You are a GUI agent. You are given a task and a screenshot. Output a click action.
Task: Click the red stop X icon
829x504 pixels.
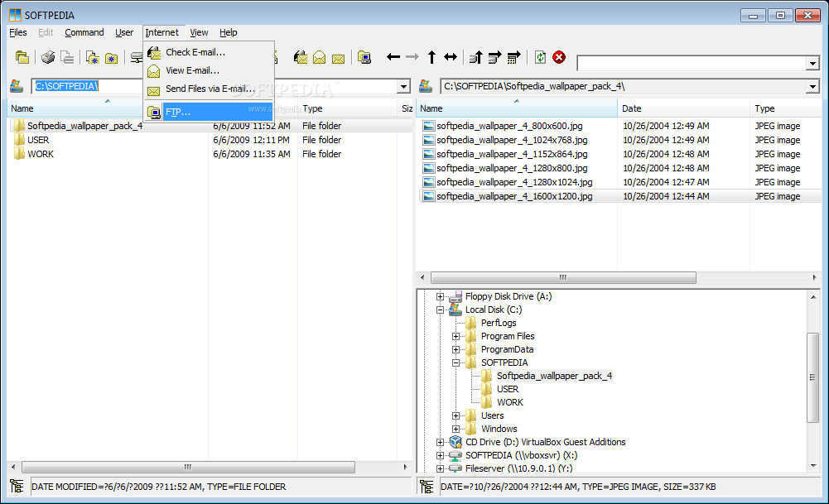point(559,57)
